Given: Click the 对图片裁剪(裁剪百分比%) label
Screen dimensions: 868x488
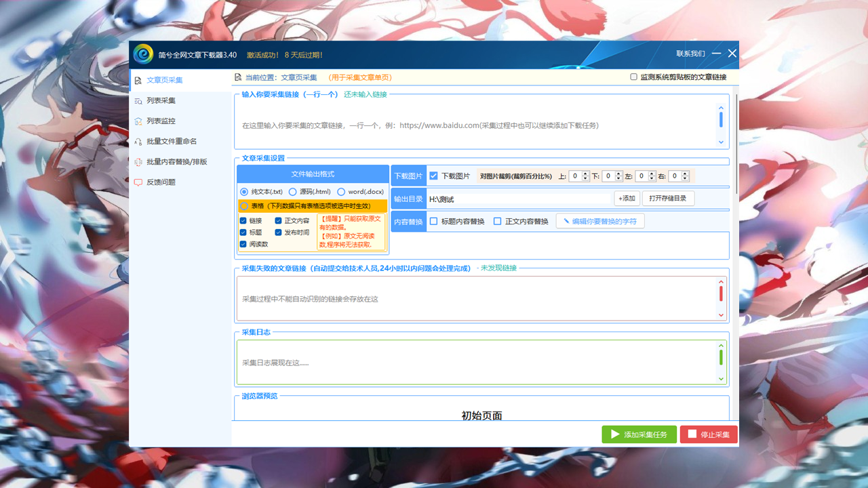Looking at the screenshot, I should [x=516, y=176].
